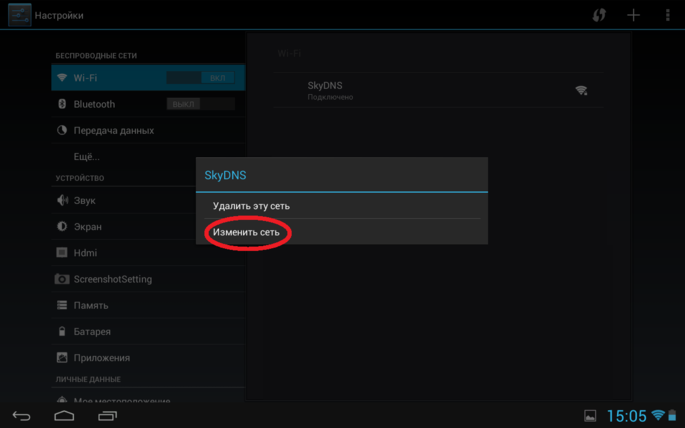685x428 pixels.
Task: Tap the status bar battery icon
Action: pyautogui.click(x=672, y=415)
